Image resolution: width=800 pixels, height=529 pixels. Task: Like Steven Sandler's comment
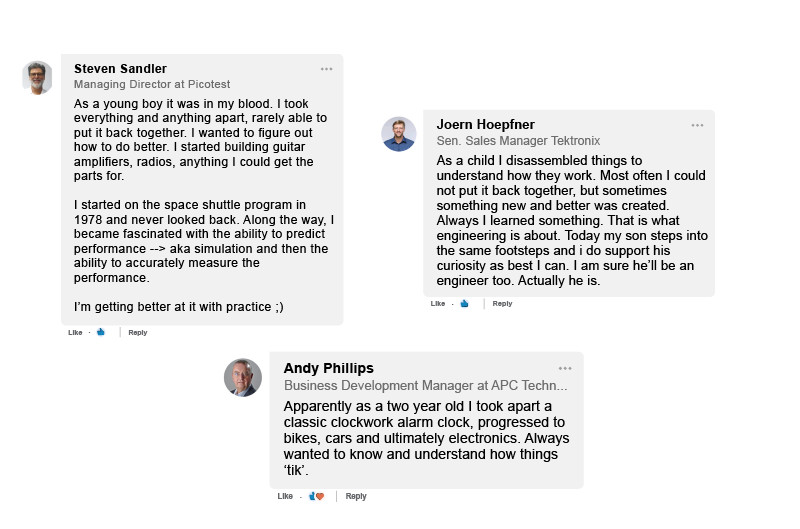[x=75, y=332]
